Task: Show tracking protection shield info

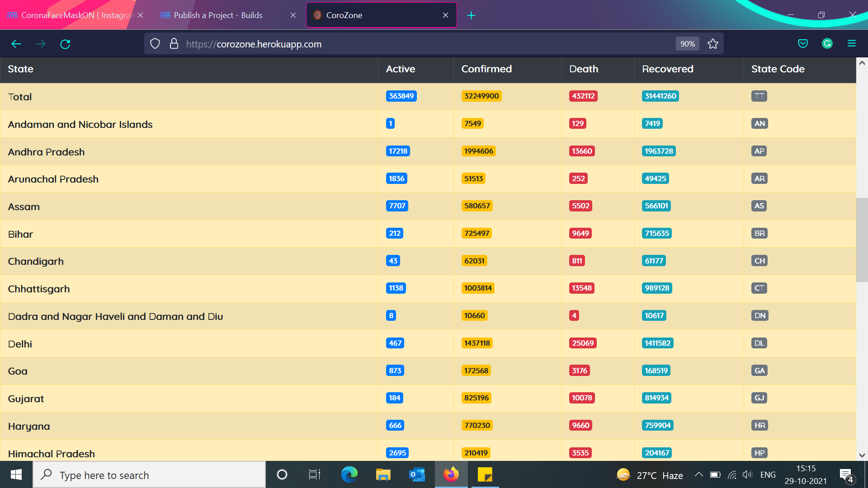Action: click(155, 44)
